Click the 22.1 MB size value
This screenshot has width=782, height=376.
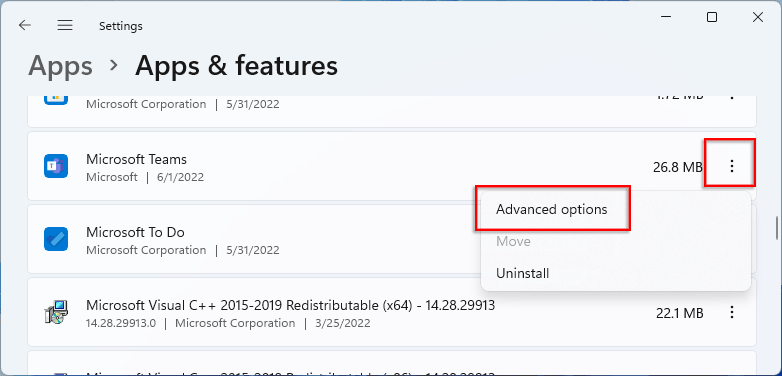coord(680,313)
